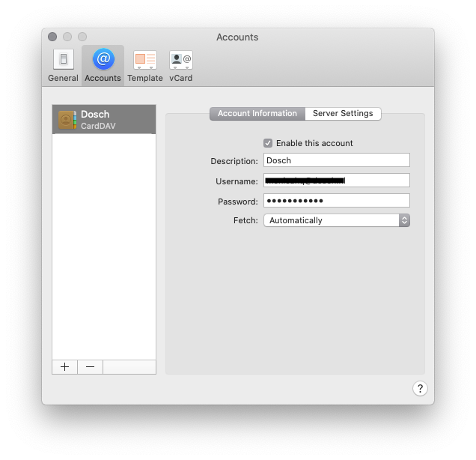Image resolution: width=476 pixels, height=460 pixels.
Task: Switch to the Server Settings tab
Action: coord(343,113)
